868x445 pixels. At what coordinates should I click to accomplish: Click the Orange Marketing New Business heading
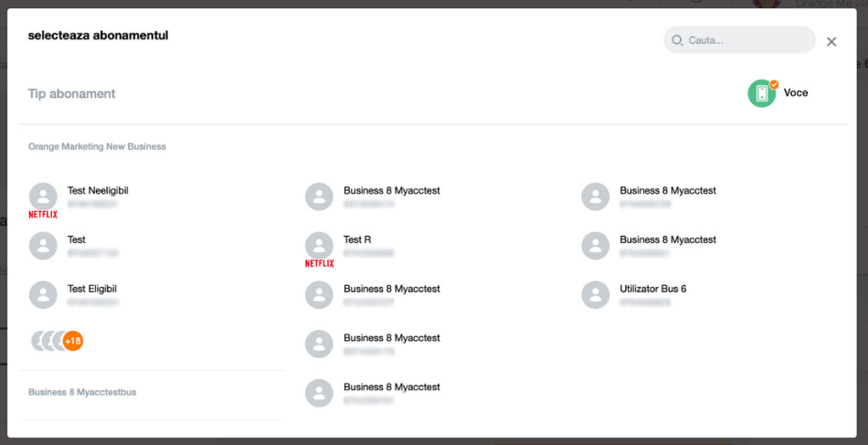(97, 146)
